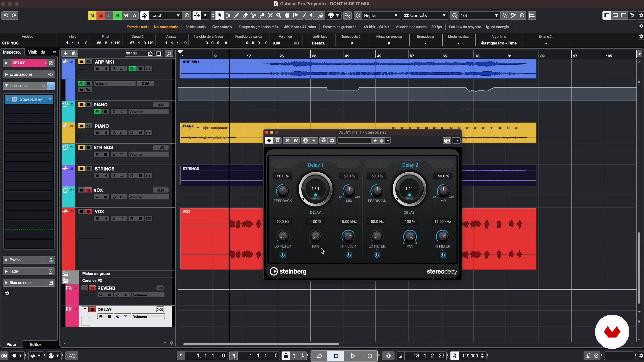Screen dimensions: 644x362
Task: Select the Range Selection tool
Action: tap(228, 15)
